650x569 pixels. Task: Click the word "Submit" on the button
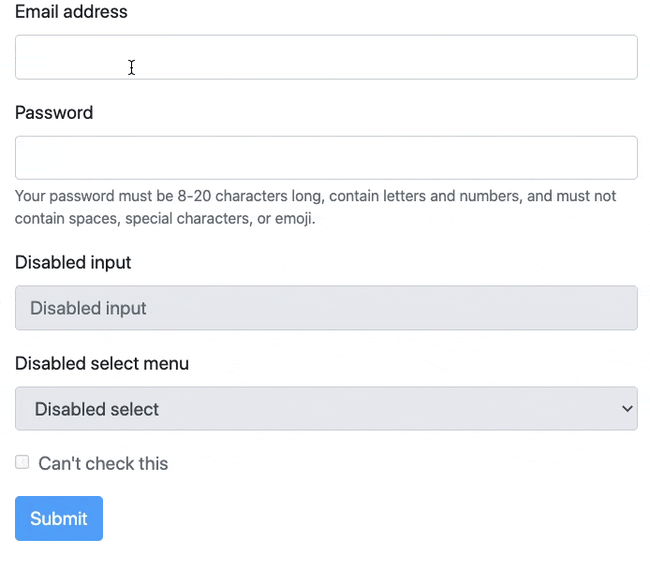coord(59,519)
